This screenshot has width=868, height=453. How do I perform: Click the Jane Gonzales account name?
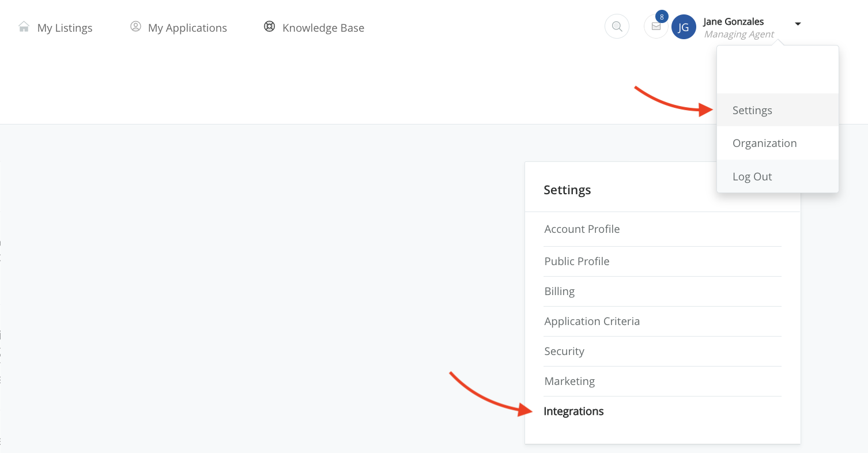733,22
